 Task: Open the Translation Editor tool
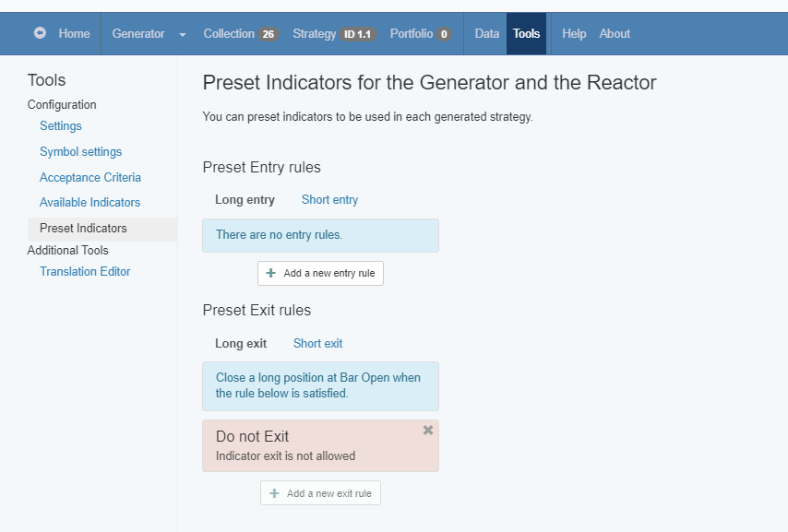[85, 271]
